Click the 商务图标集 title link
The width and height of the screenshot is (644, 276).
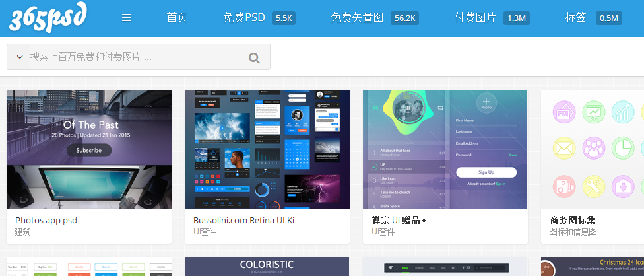[x=573, y=220]
